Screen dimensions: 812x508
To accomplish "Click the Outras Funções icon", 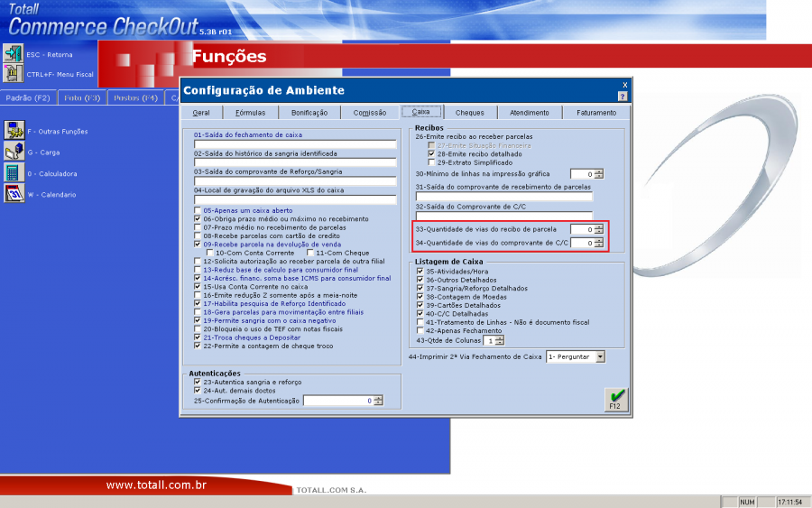I will tap(14, 131).
